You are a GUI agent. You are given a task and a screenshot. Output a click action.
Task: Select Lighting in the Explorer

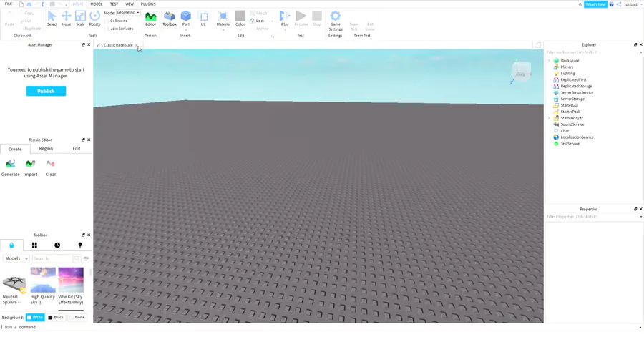567,74
